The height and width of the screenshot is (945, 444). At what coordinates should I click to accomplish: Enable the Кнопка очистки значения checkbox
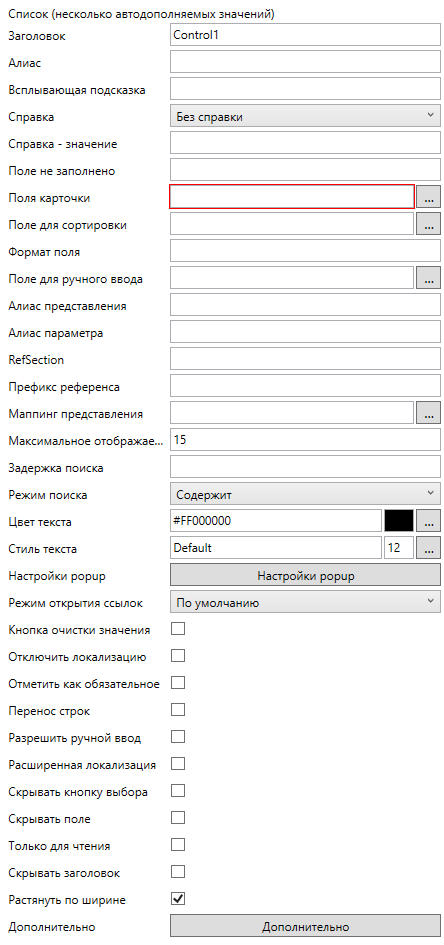pyautogui.click(x=178, y=629)
